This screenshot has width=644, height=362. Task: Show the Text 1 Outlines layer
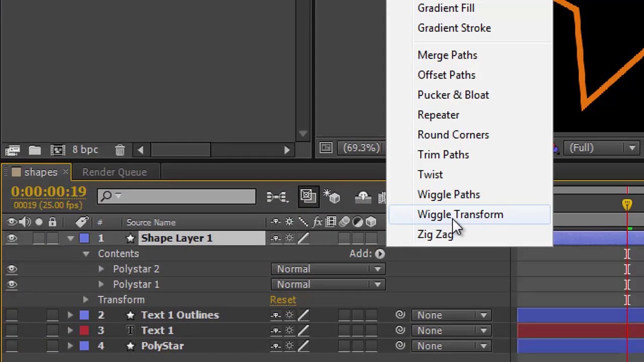12,315
